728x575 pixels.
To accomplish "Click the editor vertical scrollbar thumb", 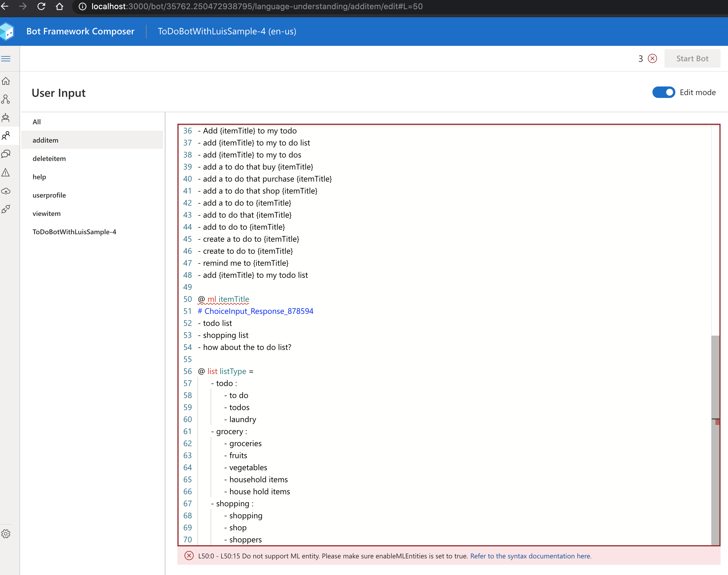I will (715, 438).
